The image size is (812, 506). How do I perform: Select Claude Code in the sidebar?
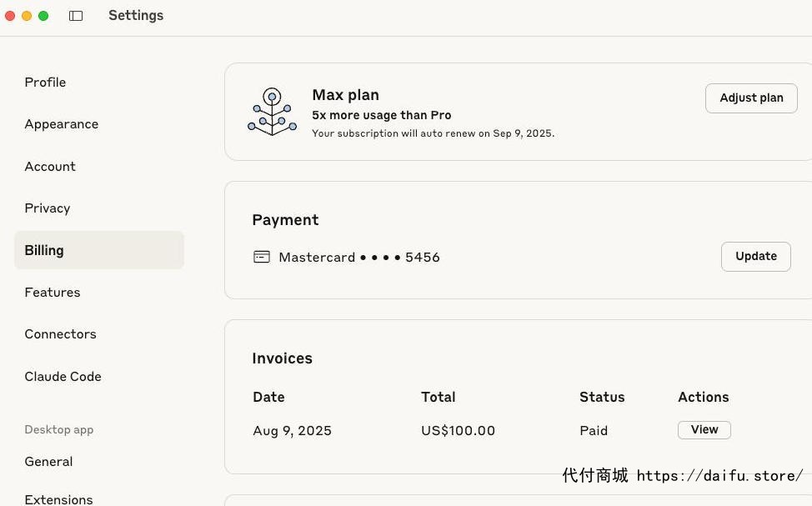(x=63, y=377)
